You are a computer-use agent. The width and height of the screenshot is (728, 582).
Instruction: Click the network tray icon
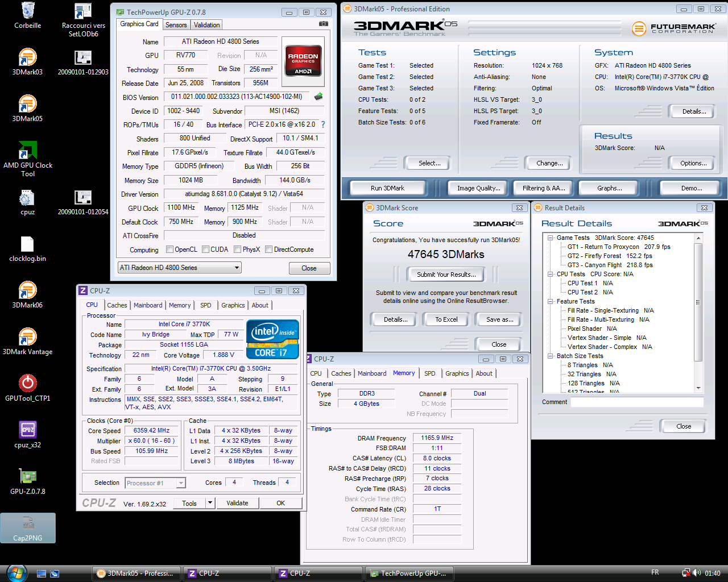(686, 573)
